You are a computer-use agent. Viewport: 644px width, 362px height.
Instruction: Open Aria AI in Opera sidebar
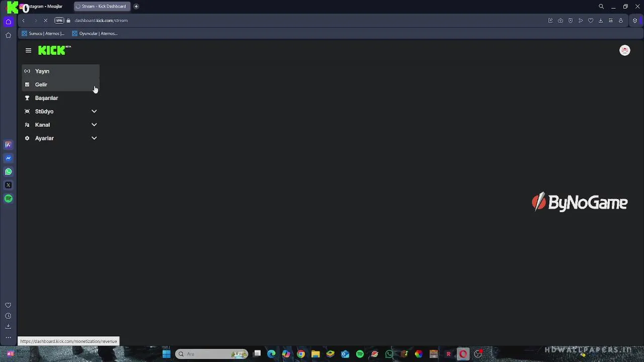click(8, 145)
